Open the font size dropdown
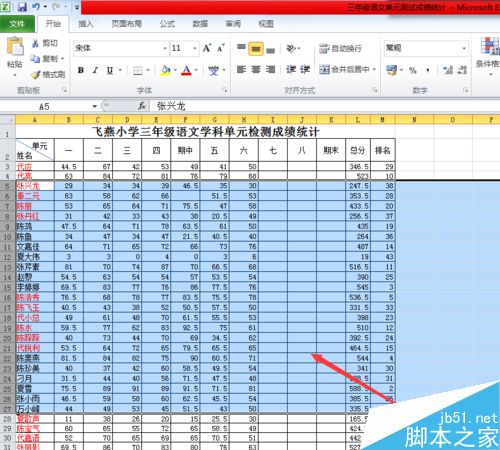The height and width of the screenshot is (450, 500). pos(195,49)
